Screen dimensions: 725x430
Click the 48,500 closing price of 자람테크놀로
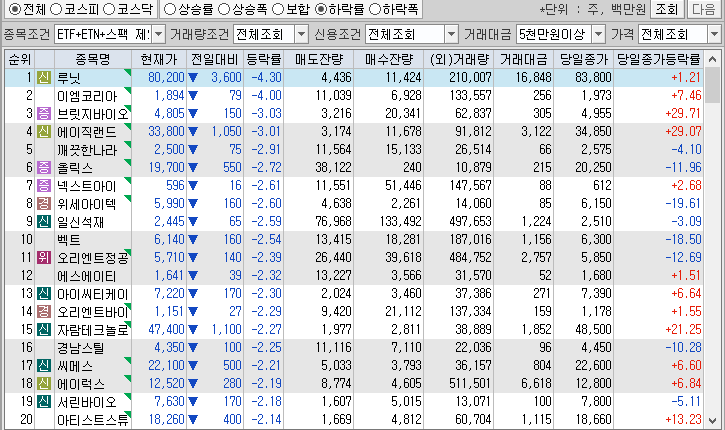coord(593,329)
